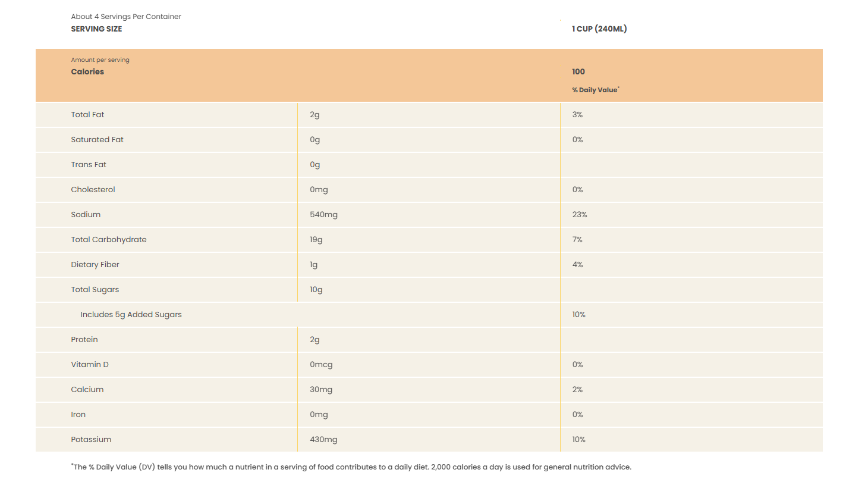Click the Sodium 23% daily value

(x=580, y=214)
